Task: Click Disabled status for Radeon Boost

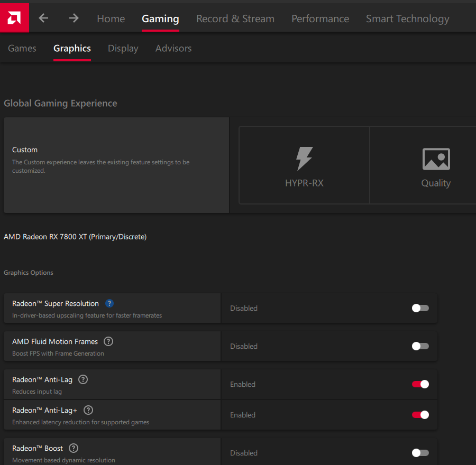Action: pyautogui.click(x=244, y=453)
